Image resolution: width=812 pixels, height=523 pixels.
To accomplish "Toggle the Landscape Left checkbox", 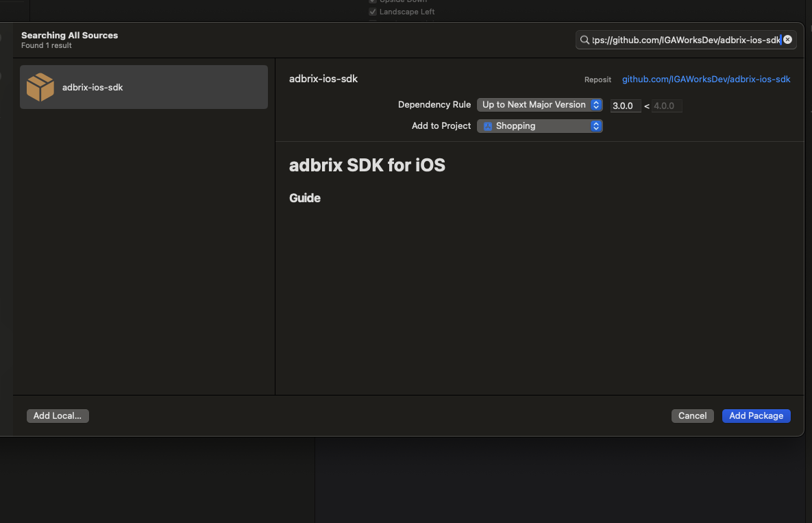I will pos(372,12).
